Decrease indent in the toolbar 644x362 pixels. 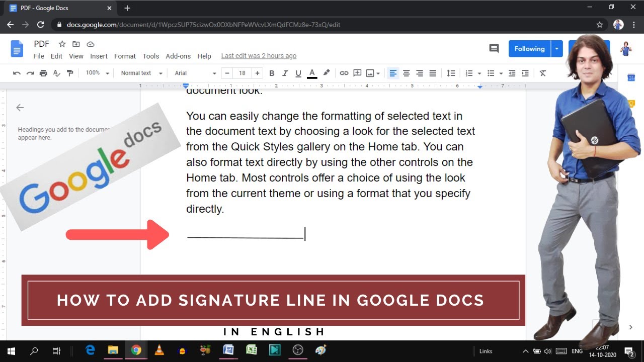[512, 73]
